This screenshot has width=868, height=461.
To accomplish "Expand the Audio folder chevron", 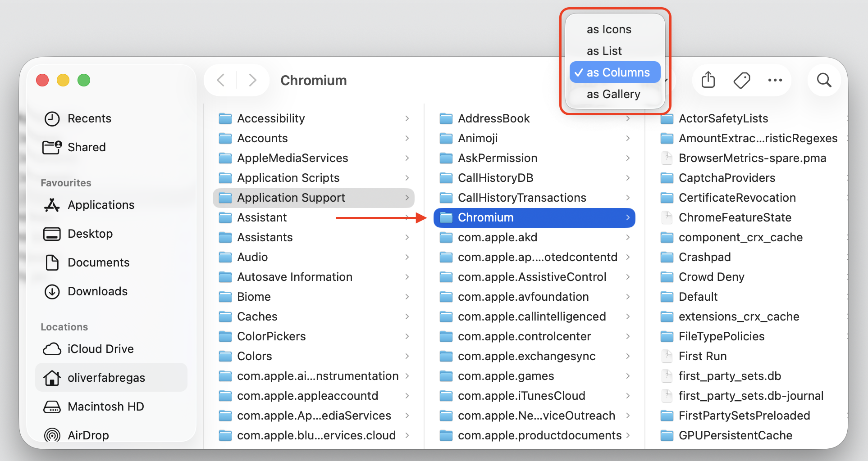I will (x=407, y=257).
